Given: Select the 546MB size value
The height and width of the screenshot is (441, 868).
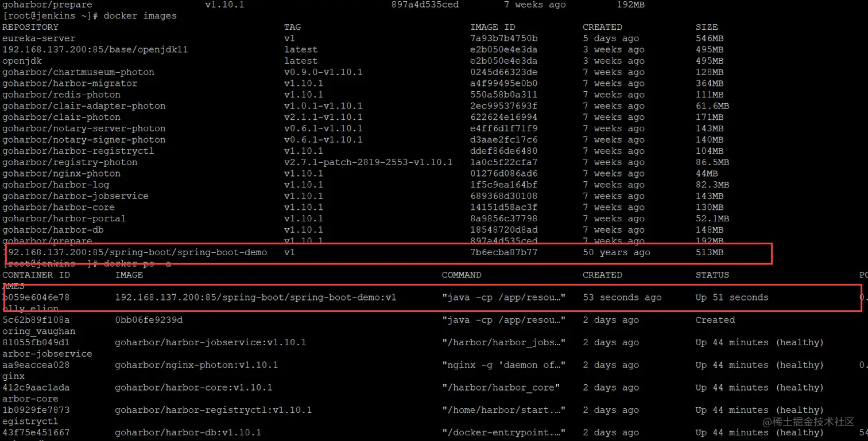Looking at the screenshot, I should coord(710,38).
